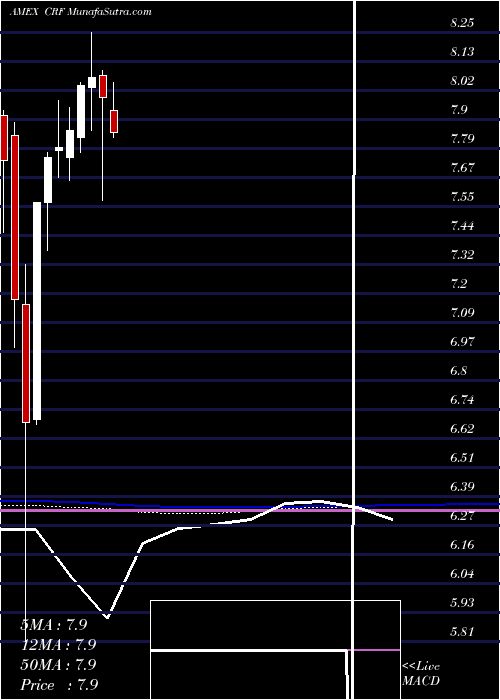Click the 6.62 price axis label
The height and width of the screenshot is (700, 500).
[462, 429]
